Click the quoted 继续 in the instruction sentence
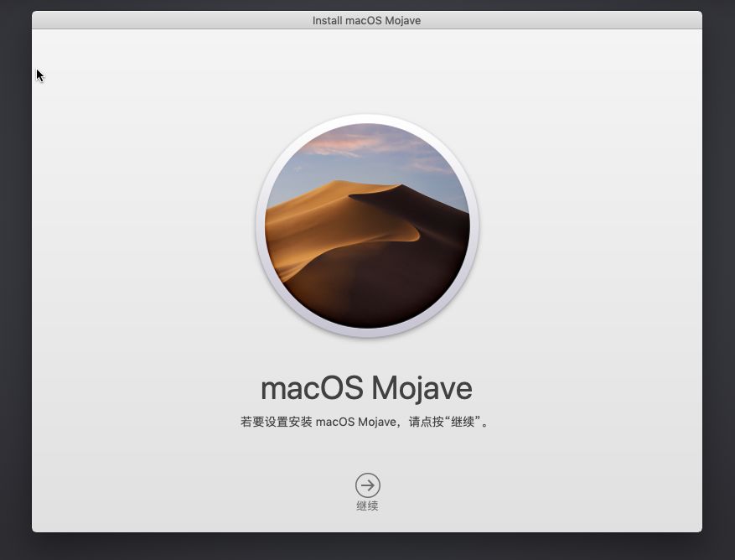This screenshot has width=735, height=560. point(465,422)
